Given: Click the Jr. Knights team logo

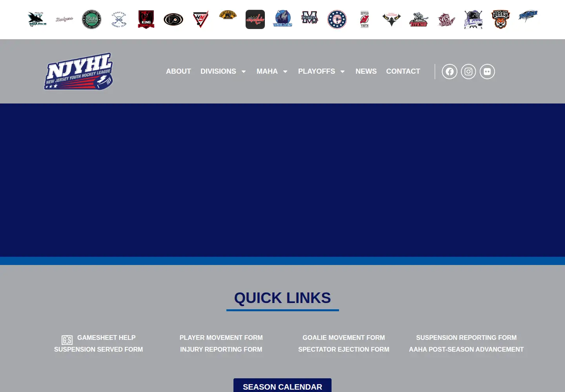Looking at the screenshot, I should click(473, 19).
